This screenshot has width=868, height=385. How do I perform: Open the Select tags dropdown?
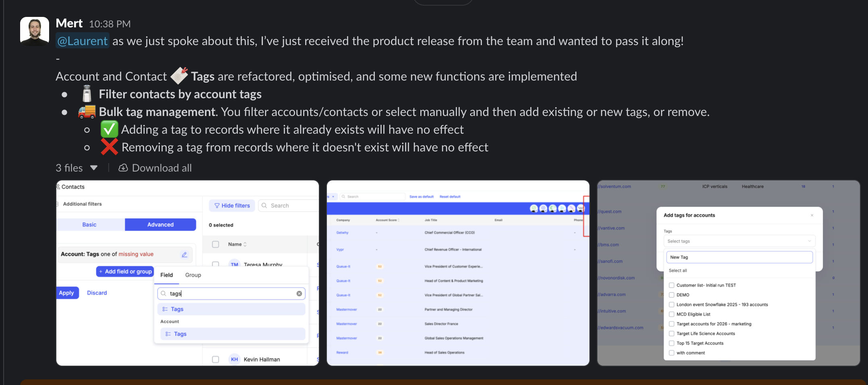(739, 241)
